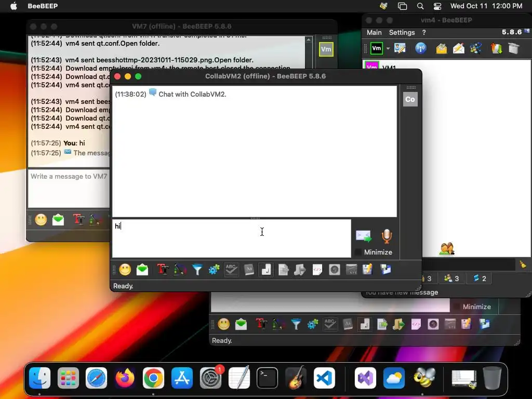Click red T font icon in VM7 window

79,220
